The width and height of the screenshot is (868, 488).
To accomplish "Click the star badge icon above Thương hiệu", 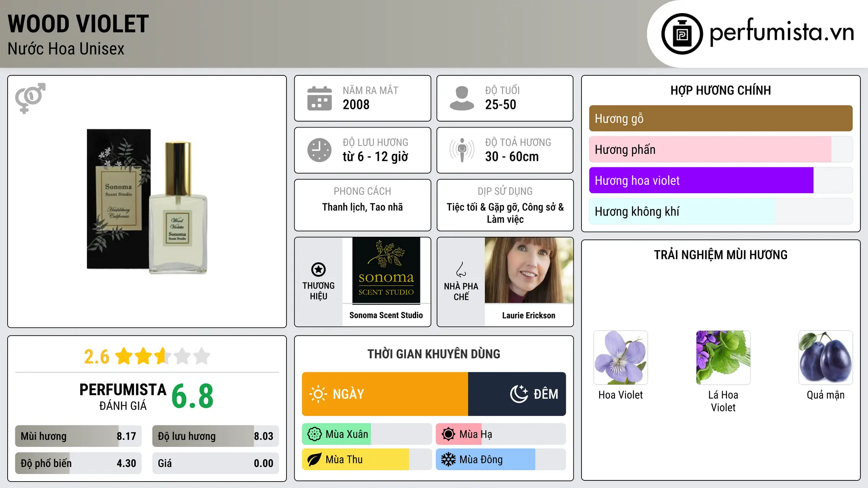I will click(x=318, y=269).
